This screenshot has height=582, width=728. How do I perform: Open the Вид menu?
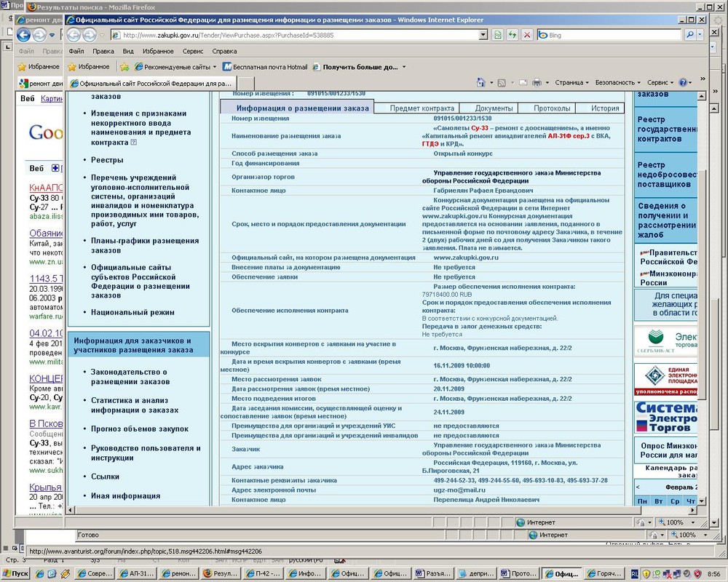coord(128,51)
